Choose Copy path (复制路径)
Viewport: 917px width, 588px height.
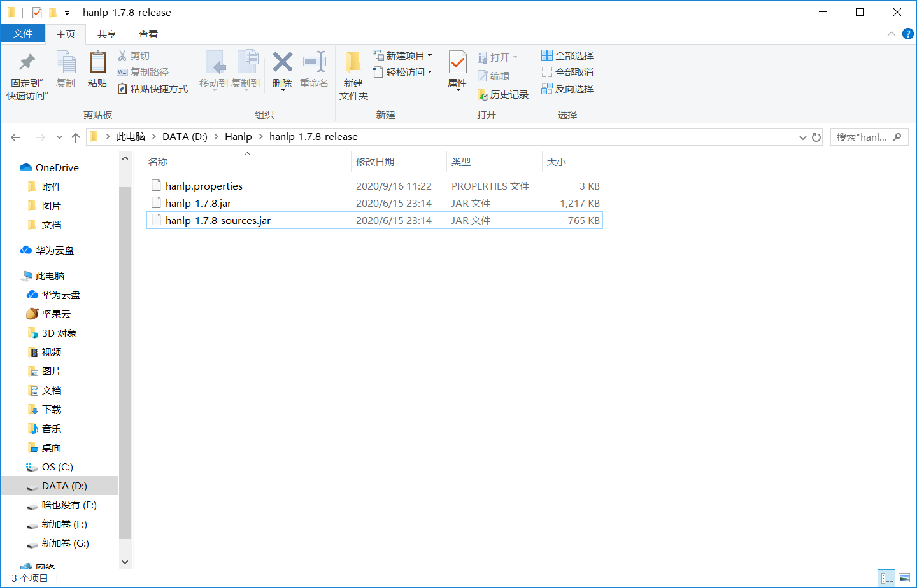click(x=143, y=73)
